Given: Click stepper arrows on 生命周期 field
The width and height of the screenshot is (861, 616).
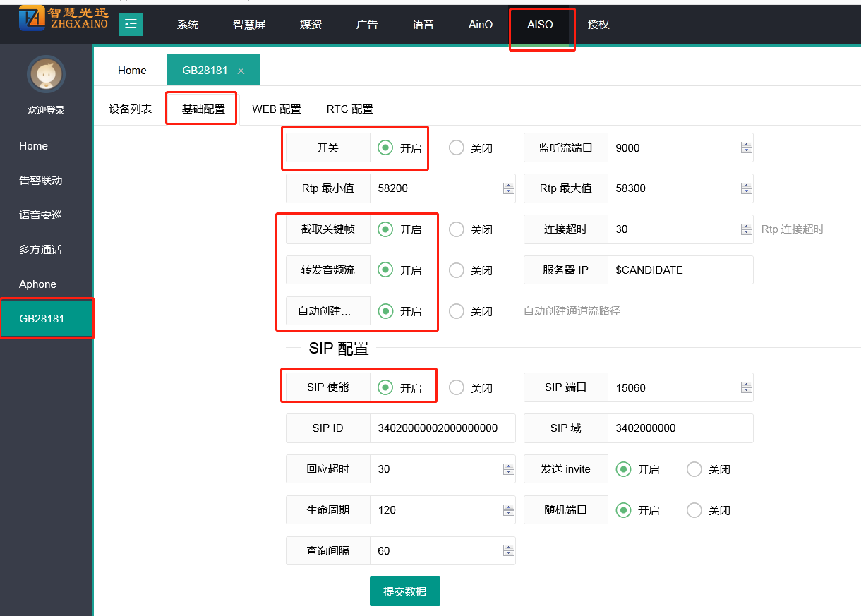Looking at the screenshot, I should pos(508,510).
